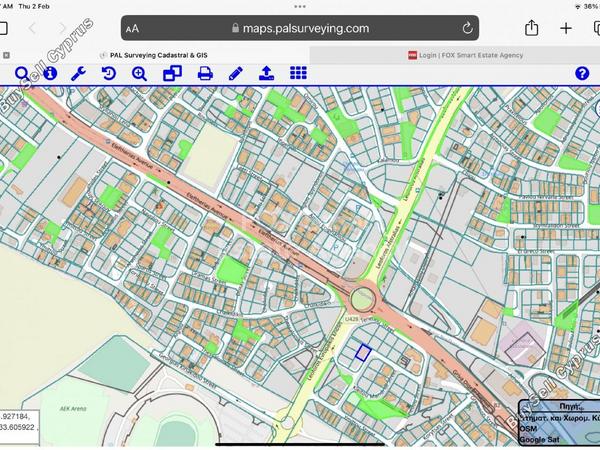This screenshot has height=450, width=600.
Task: Open help via question mark icon
Action: pos(582,73)
